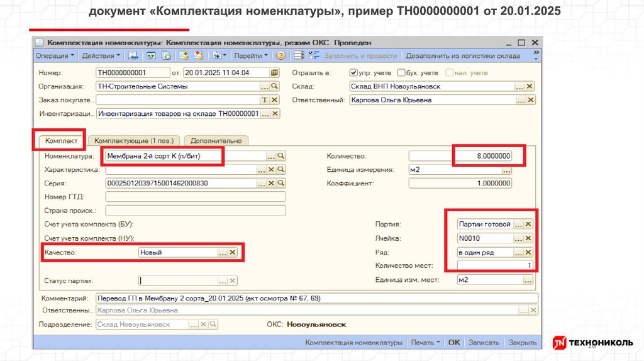644x361 pixels.
Task: Open the Операция dropdown menu
Action: [x=55, y=55]
